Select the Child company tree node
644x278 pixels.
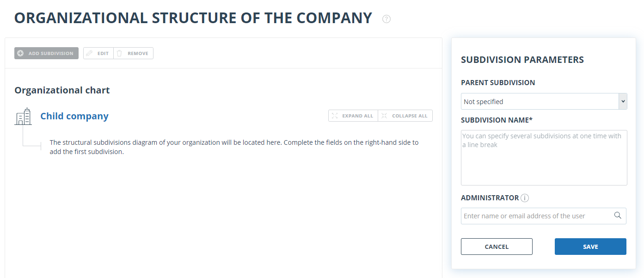(74, 116)
